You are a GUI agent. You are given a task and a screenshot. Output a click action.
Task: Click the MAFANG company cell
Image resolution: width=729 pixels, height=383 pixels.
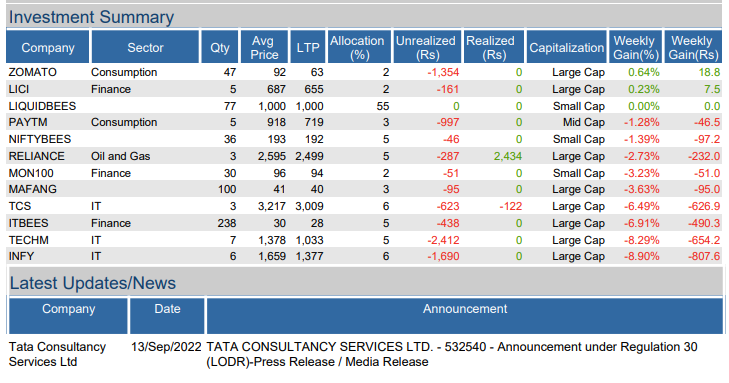(33, 189)
